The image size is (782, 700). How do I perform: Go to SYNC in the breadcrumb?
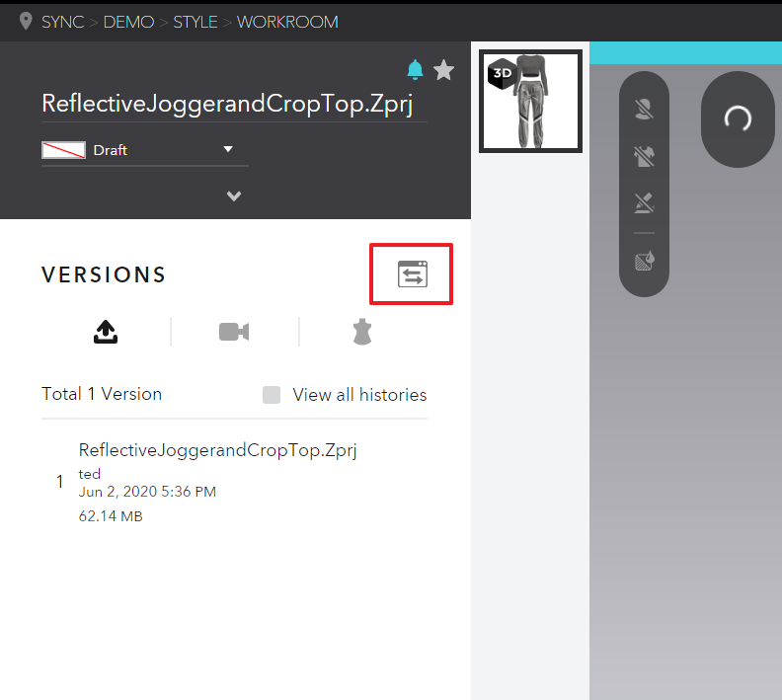[63, 22]
